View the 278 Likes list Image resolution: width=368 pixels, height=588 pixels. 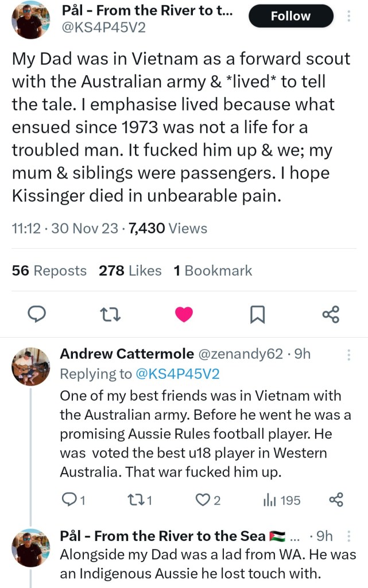[x=130, y=270]
